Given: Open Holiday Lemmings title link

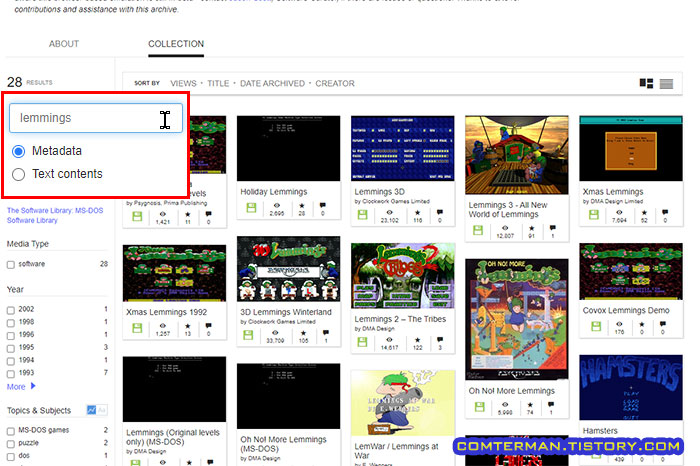Looking at the screenshot, I should click(x=274, y=191).
